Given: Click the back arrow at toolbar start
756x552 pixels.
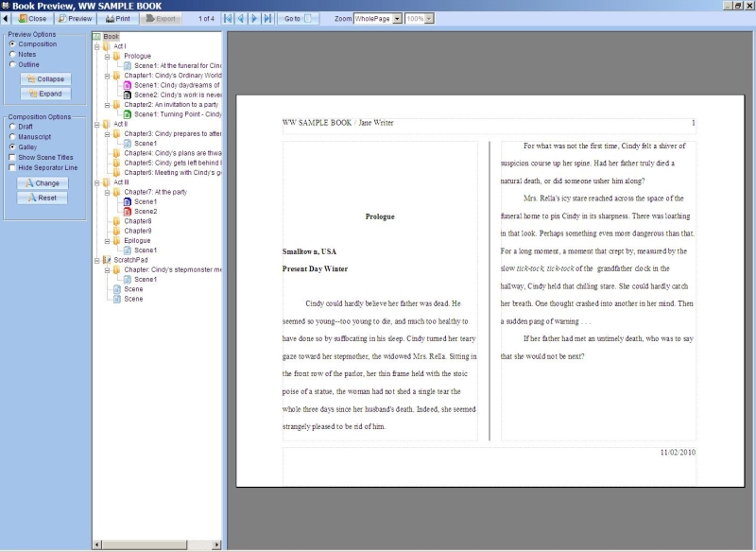Looking at the screenshot, I should pyautogui.click(x=6, y=19).
